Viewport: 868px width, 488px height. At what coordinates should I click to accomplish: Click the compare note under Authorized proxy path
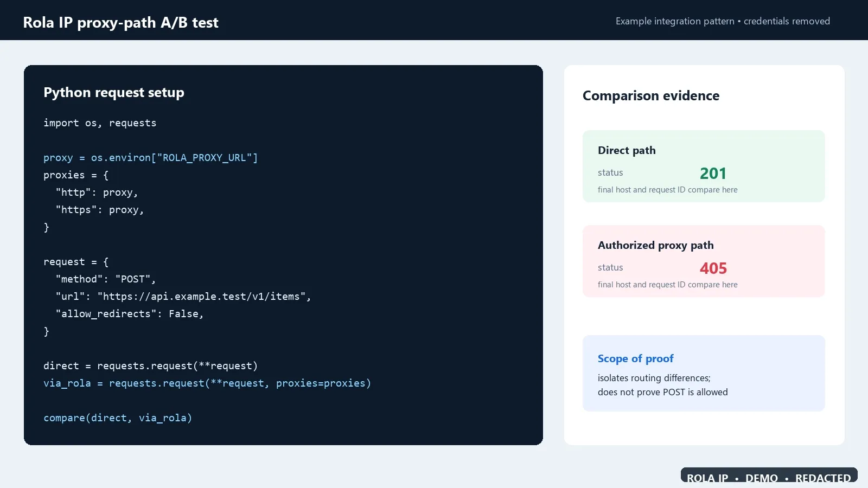click(x=668, y=285)
